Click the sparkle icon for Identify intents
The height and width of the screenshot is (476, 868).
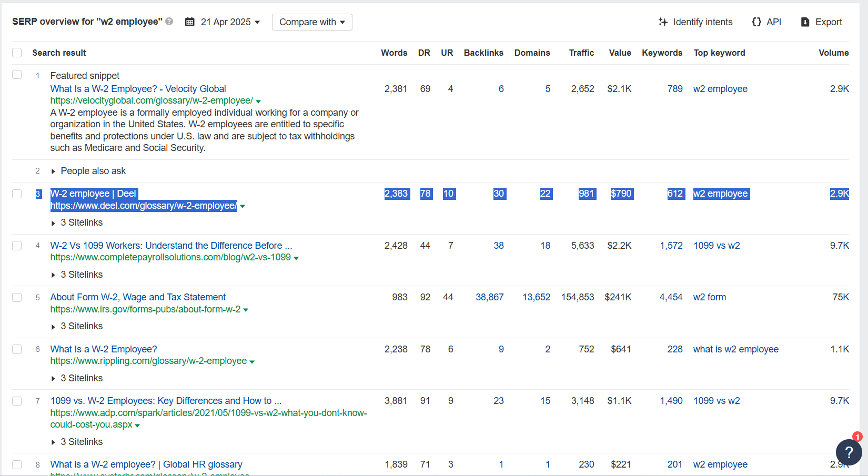click(663, 22)
